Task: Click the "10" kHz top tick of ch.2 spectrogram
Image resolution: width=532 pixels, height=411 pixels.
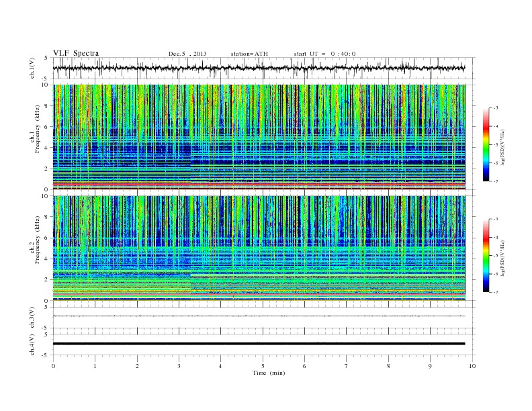Action: [46, 196]
